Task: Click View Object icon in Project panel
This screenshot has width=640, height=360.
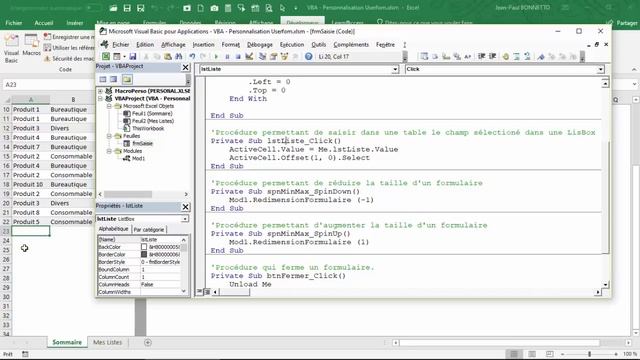Action: point(113,79)
